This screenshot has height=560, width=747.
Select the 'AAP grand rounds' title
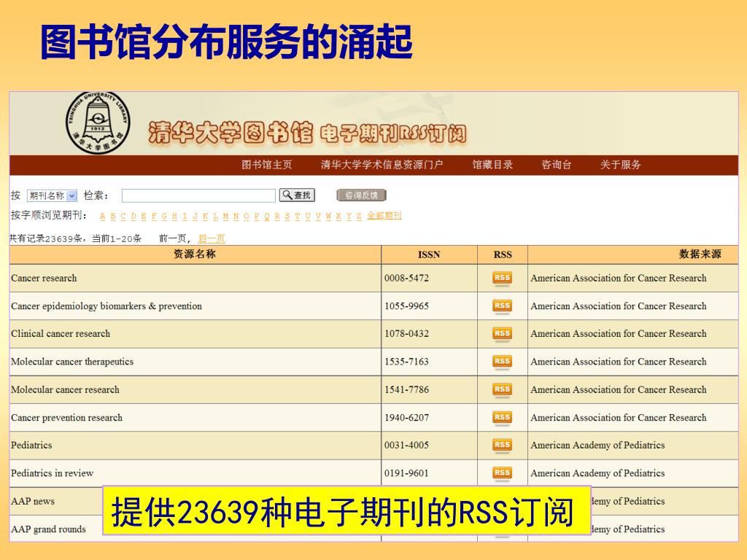pos(49,529)
